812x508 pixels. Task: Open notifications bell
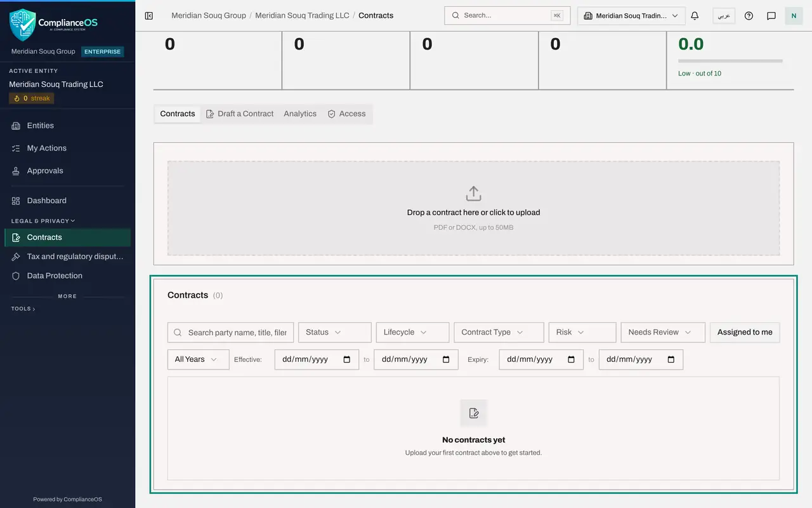[x=695, y=16]
